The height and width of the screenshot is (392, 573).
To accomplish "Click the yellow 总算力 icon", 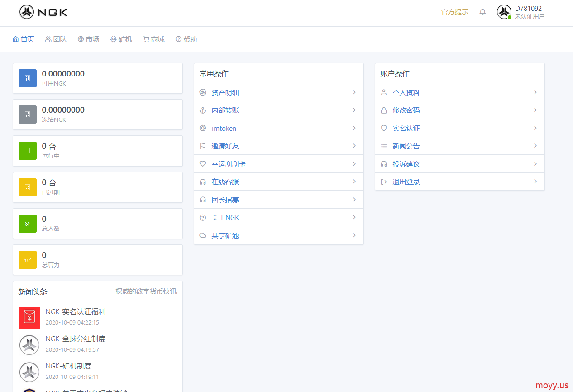I will 28,260.
